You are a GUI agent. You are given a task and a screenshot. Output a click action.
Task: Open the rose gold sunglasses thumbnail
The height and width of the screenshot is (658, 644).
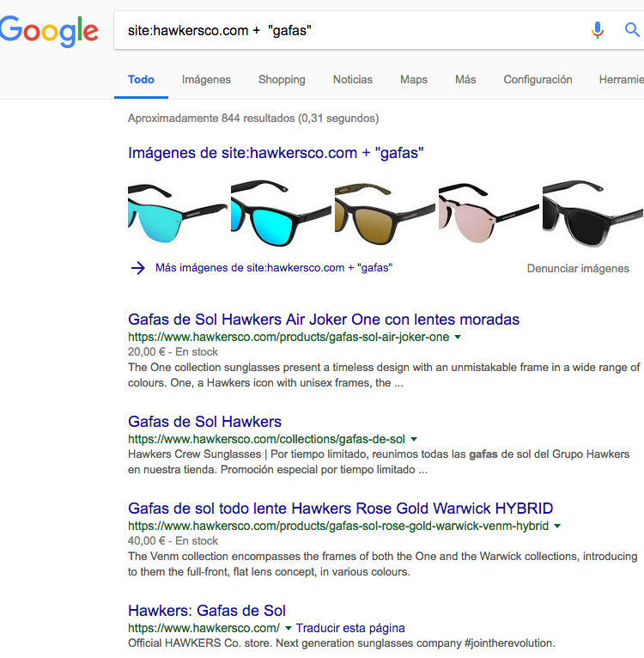tap(489, 213)
